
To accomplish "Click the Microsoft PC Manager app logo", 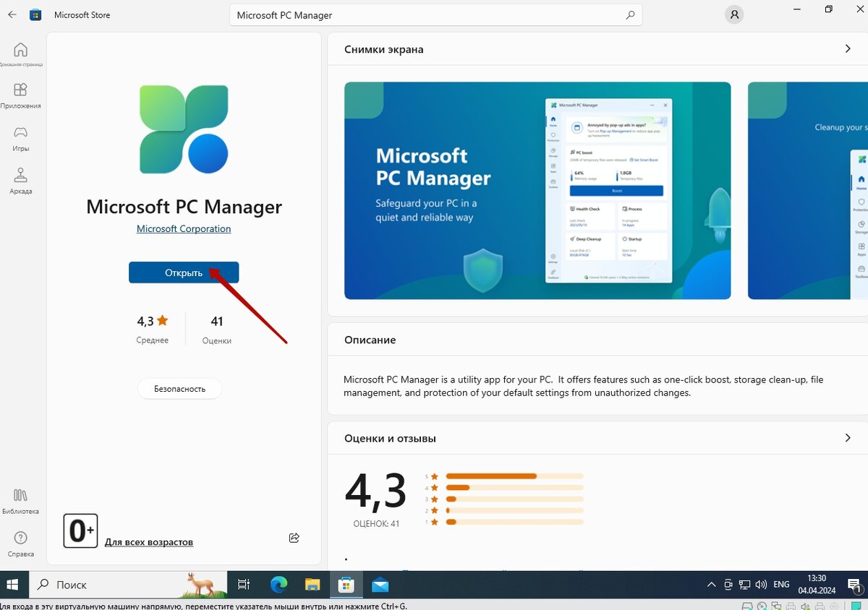I will click(184, 129).
